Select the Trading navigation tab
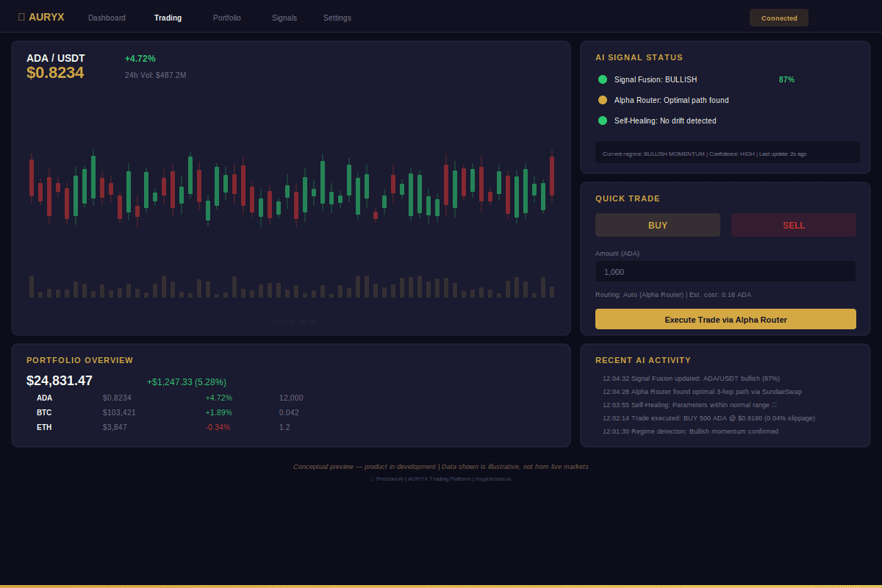 click(x=168, y=18)
